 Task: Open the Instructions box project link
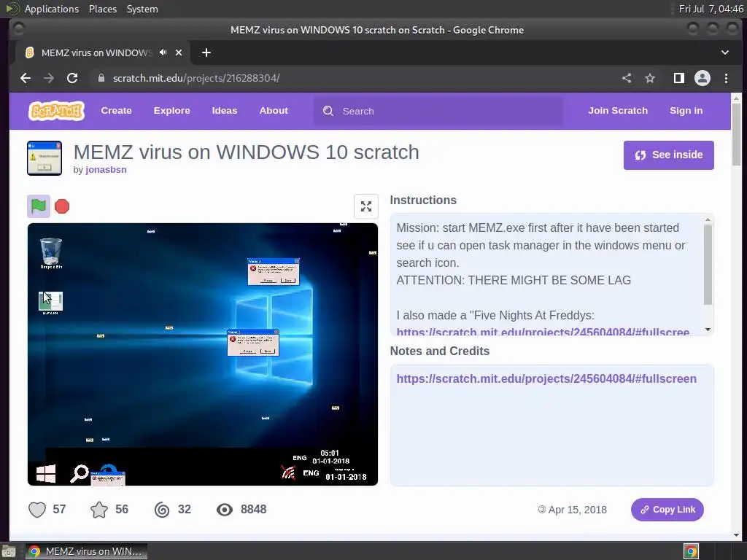coord(543,332)
